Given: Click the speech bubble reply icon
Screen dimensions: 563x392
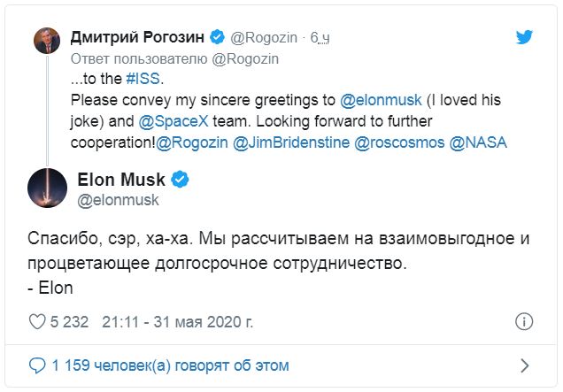Looking at the screenshot, I should click(x=37, y=365).
